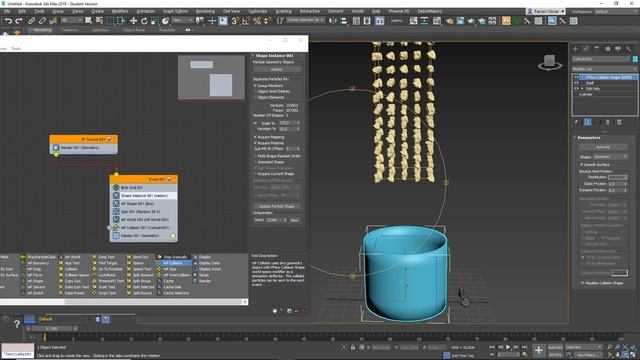Open the reference coordinate system dropdown
Viewport: 640px width, 360px height.
click(182, 20)
